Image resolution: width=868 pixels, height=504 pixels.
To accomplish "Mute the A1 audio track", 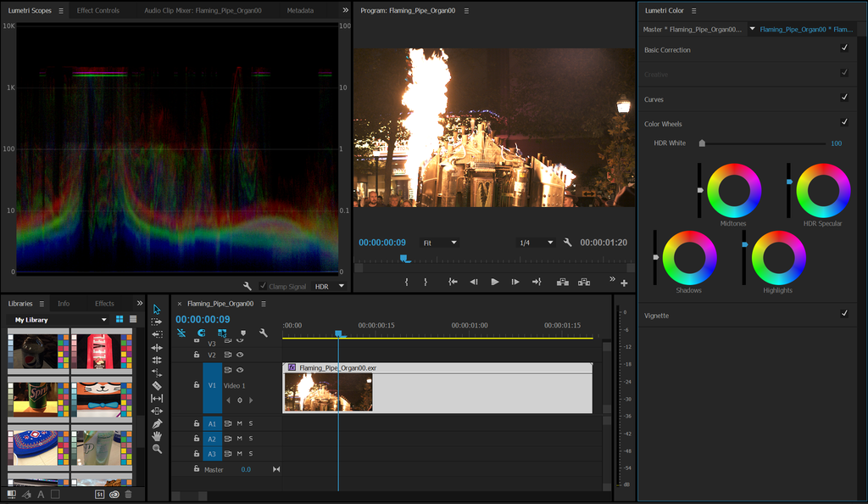I will point(238,423).
